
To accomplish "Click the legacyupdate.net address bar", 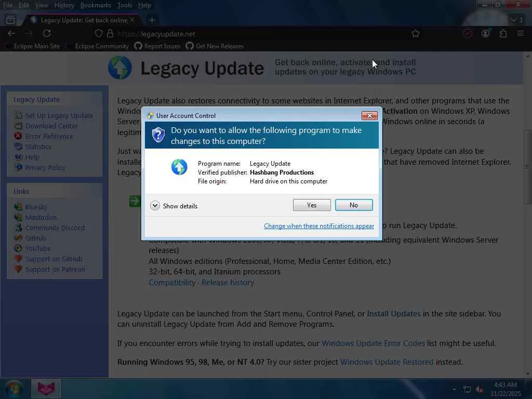I will (x=258, y=34).
